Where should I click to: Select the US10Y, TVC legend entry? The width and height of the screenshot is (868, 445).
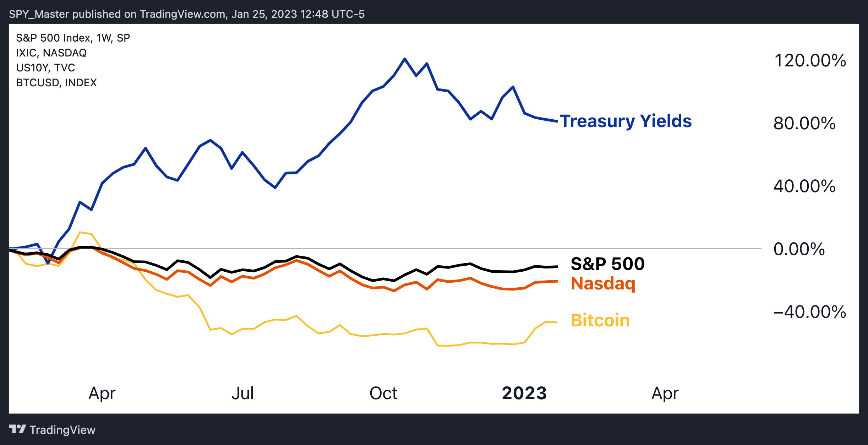click(x=46, y=68)
